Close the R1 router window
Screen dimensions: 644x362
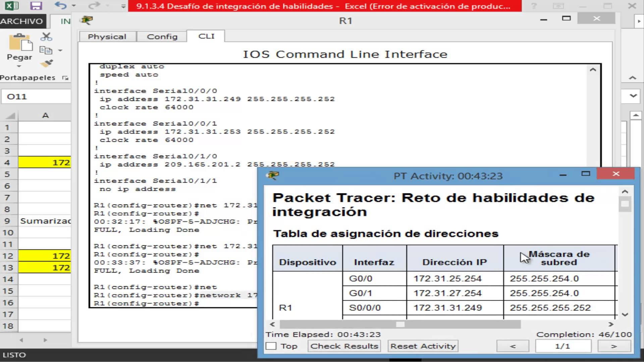pyautogui.click(x=596, y=18)
